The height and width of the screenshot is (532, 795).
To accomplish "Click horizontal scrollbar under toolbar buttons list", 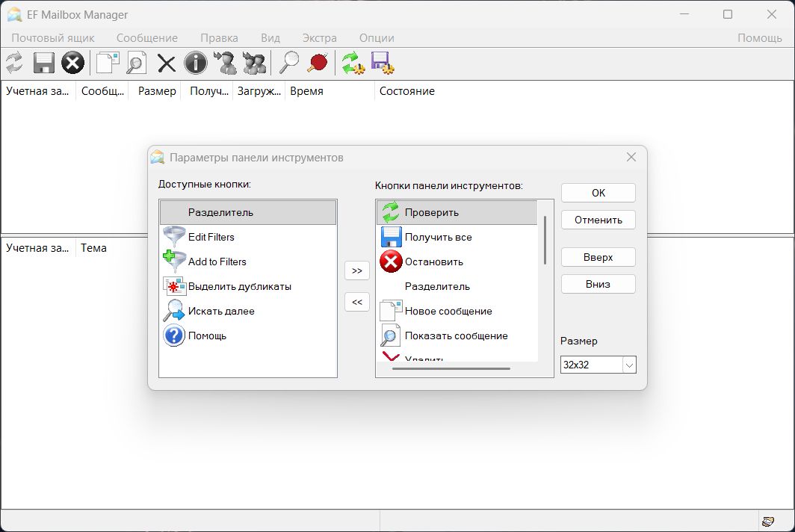I will point(451,368).
